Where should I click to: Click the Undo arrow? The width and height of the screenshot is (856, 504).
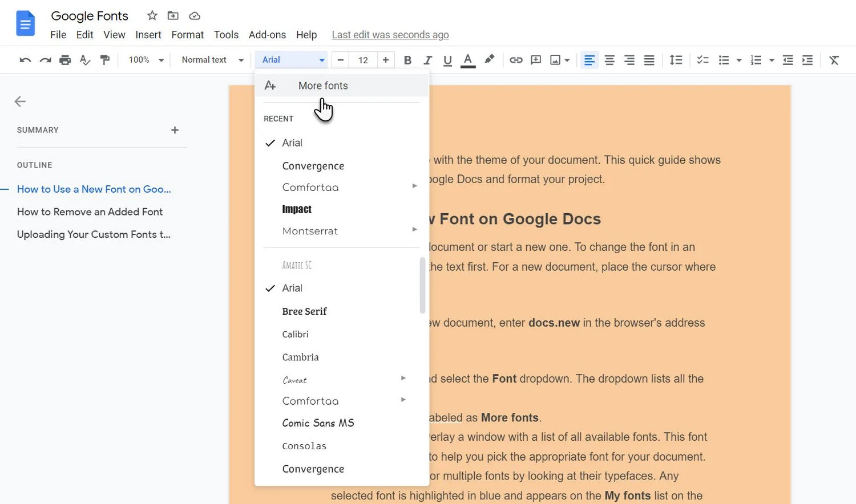25,60
